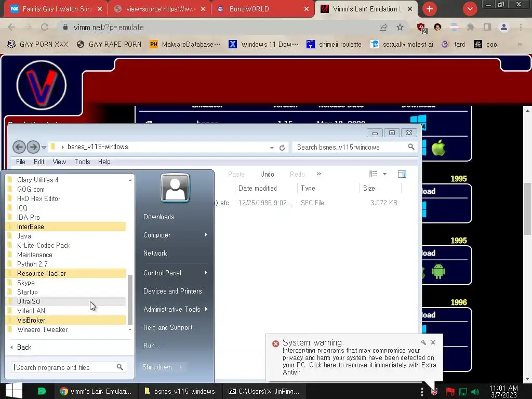
Task: Open Devices and Printers
Action: click(172, 291)
